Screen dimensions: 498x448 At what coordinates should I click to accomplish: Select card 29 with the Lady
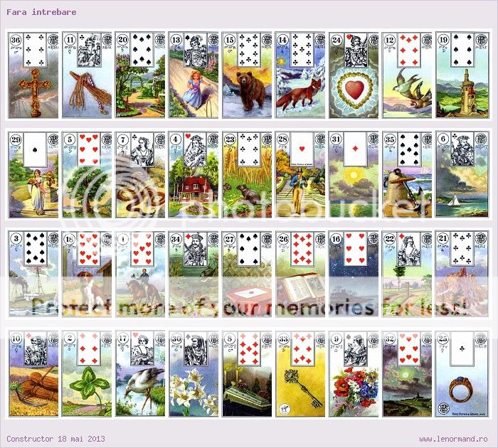point(33,174)
